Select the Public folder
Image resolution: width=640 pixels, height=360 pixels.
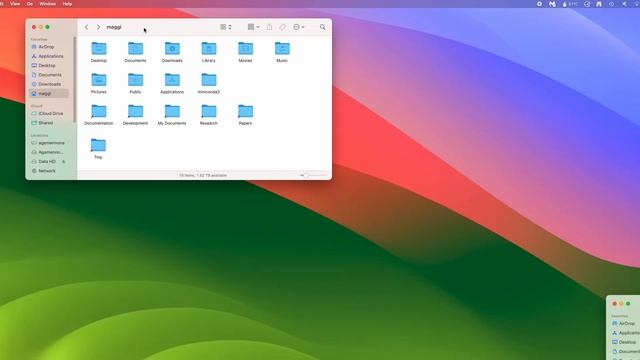[136, 83]
